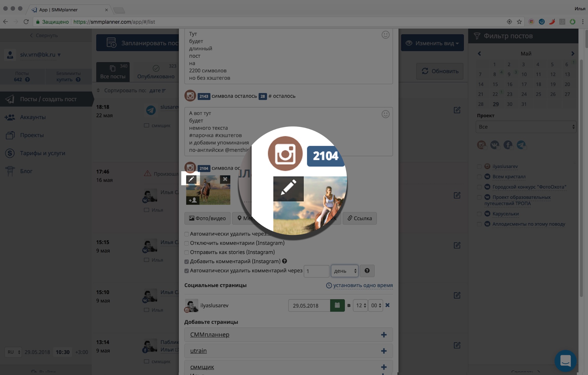
Task: Enable Отправить как stories (Instagram) checkbox
Action: tap(186, 252)
